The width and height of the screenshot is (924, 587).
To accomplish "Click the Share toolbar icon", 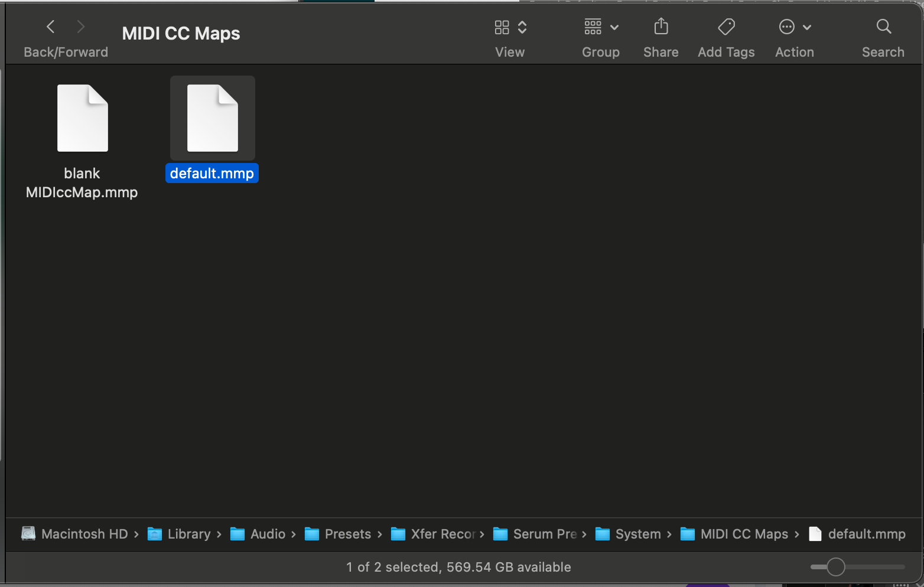I will (x=661, y=27).
